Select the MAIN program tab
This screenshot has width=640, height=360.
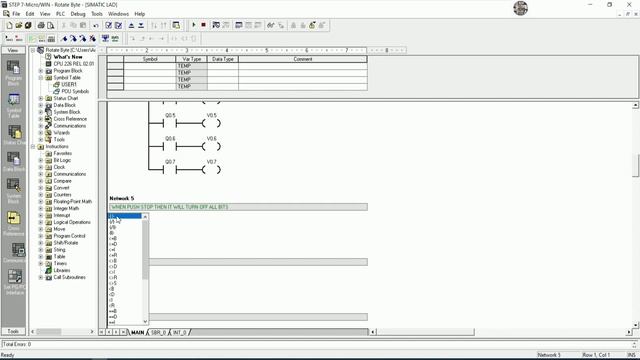(138, 333)
